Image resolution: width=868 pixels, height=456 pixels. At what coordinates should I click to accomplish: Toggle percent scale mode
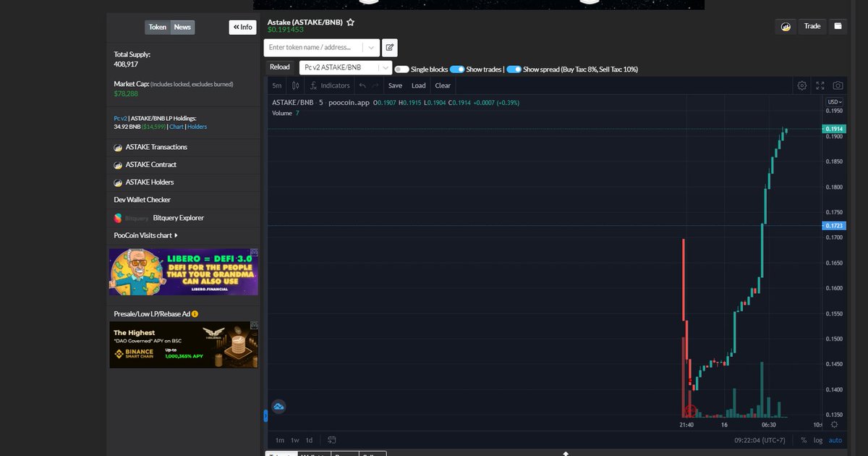[x=804, y=440]
